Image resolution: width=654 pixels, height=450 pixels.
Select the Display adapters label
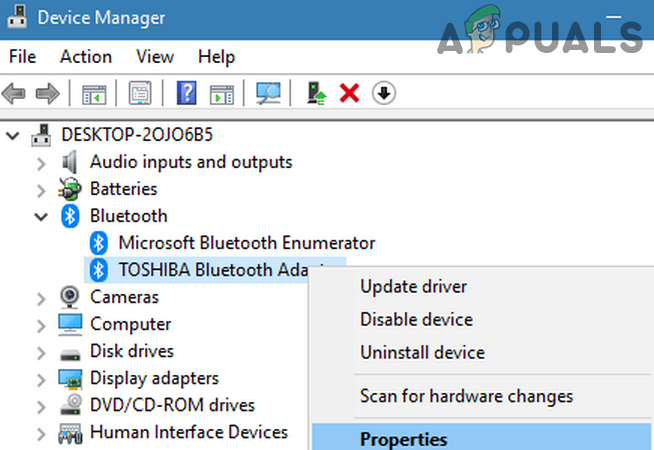[x=154, y=379]
